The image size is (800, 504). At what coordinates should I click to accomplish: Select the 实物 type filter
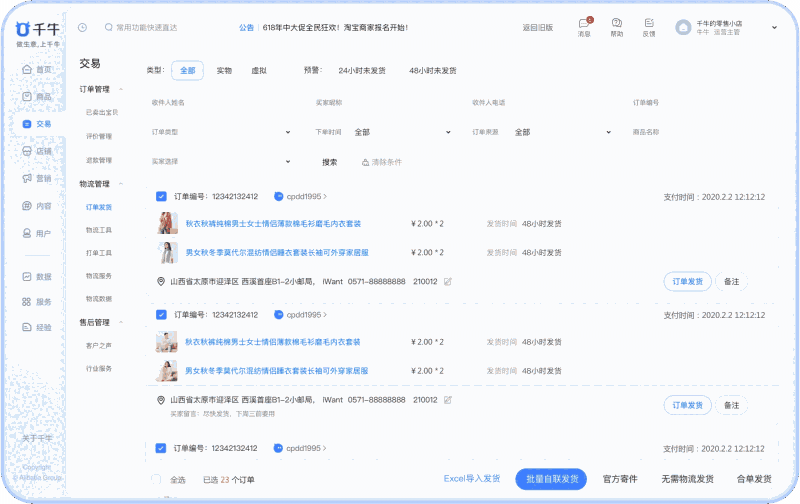(x=224, y=70)
